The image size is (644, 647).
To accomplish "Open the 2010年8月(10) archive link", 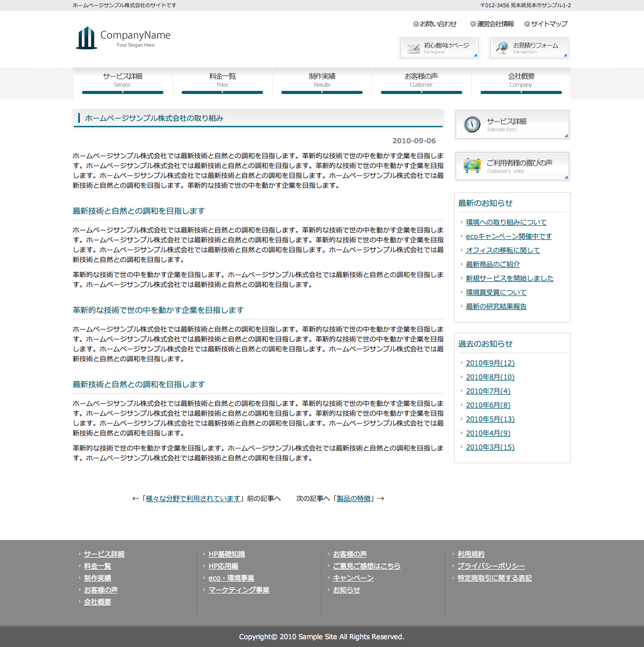I will (490, 377).
